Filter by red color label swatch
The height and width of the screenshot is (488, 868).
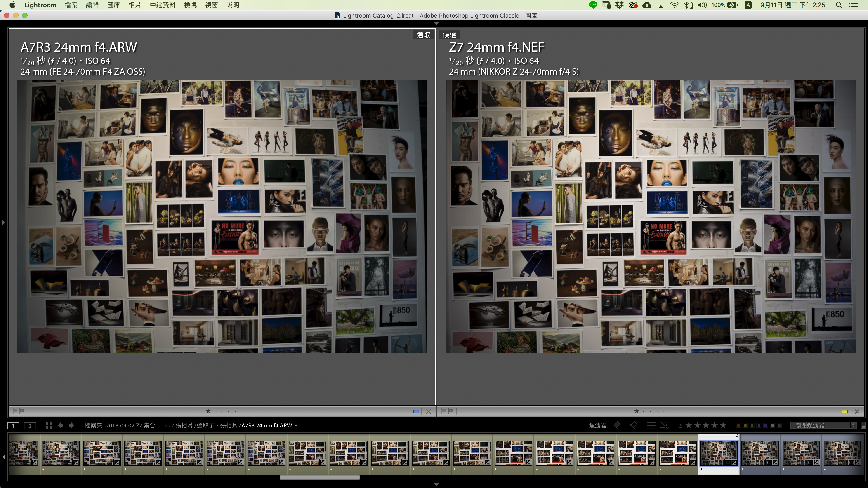tap(738, 425)
